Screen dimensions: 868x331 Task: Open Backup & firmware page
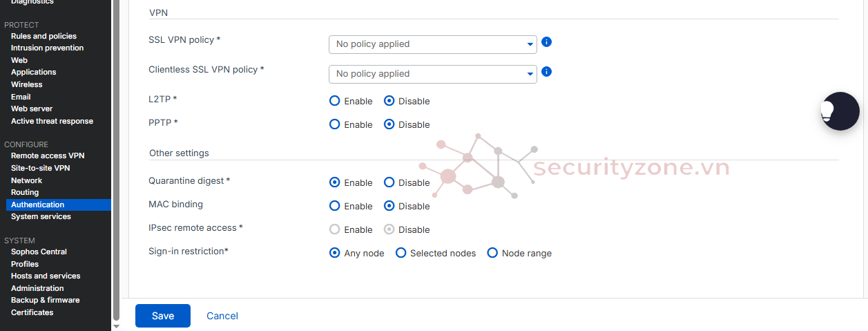tap(45, 300)
